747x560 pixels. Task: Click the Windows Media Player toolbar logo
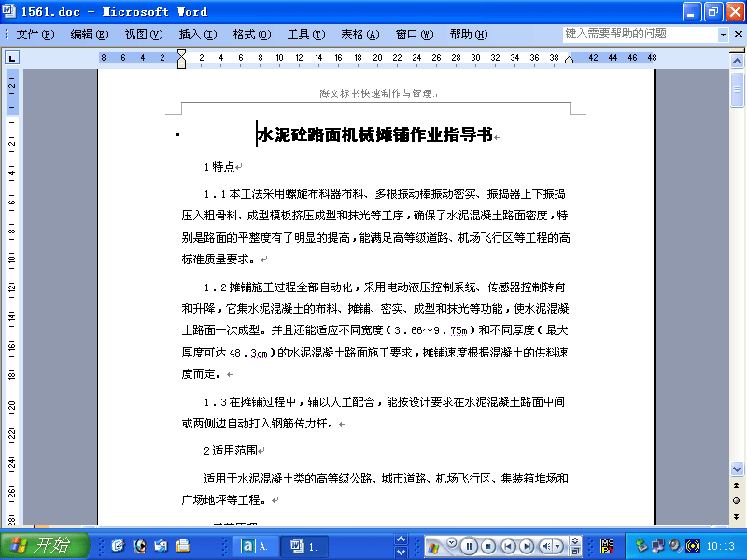click(433, 548)
